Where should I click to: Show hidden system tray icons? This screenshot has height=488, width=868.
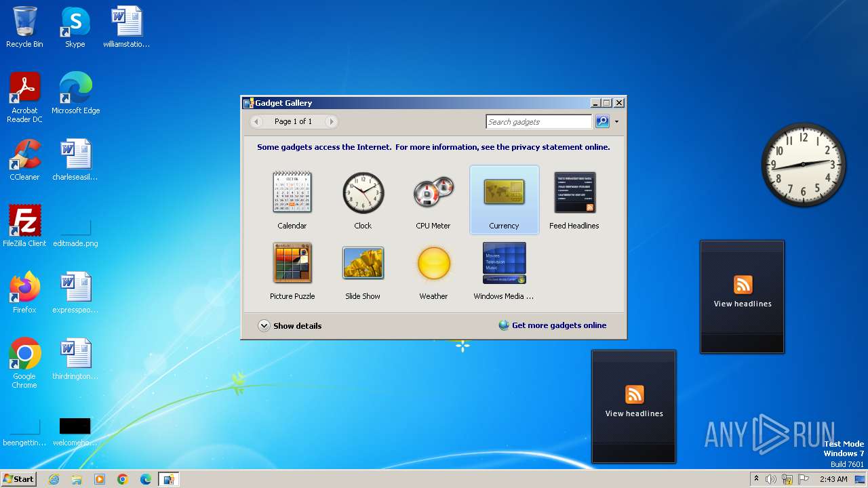click(x=756, y=479)
